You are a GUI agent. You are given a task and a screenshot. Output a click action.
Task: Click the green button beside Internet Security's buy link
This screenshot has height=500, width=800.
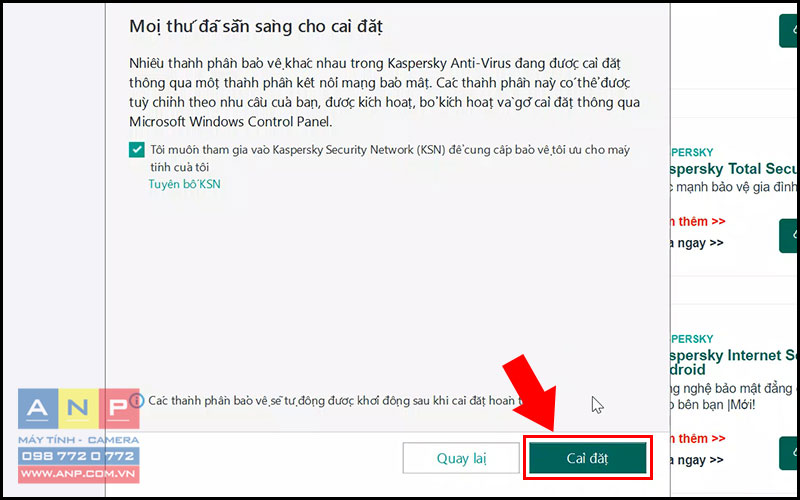[789, 453]
